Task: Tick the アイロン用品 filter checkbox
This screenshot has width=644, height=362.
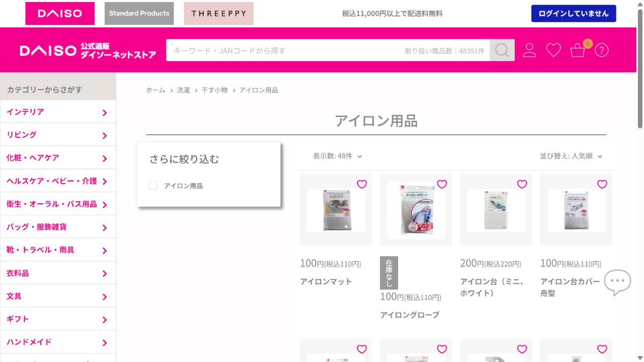Action: [153, 186]
